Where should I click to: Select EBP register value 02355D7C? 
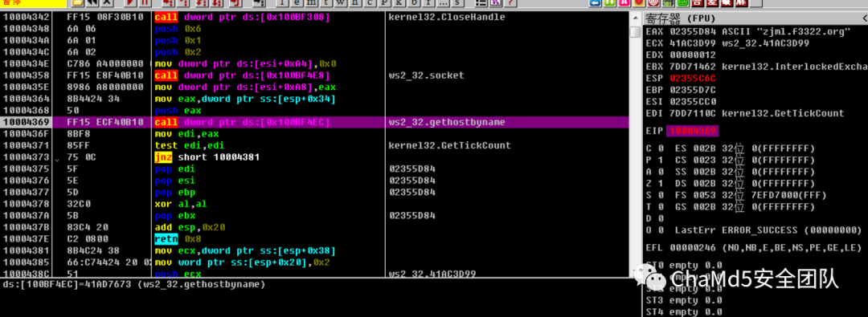pos(692,90)
